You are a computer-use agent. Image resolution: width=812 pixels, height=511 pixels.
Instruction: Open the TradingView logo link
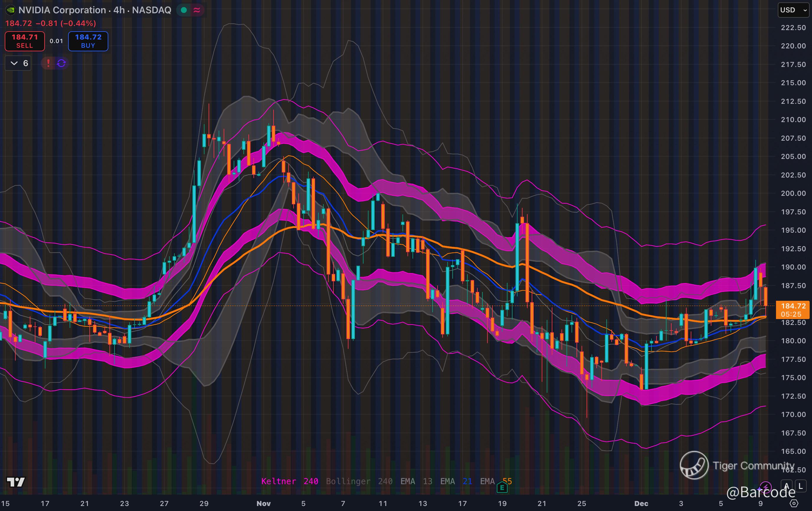[x=16, y=482]
